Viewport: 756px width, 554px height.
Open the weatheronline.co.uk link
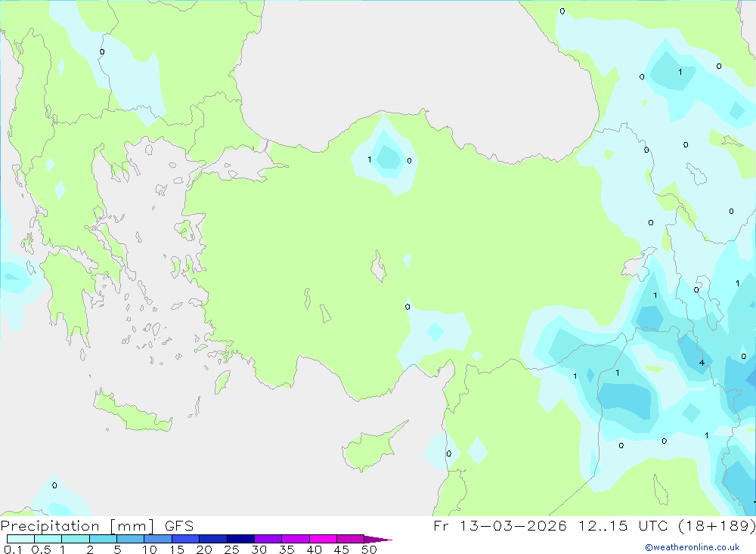tap(692, 547)
